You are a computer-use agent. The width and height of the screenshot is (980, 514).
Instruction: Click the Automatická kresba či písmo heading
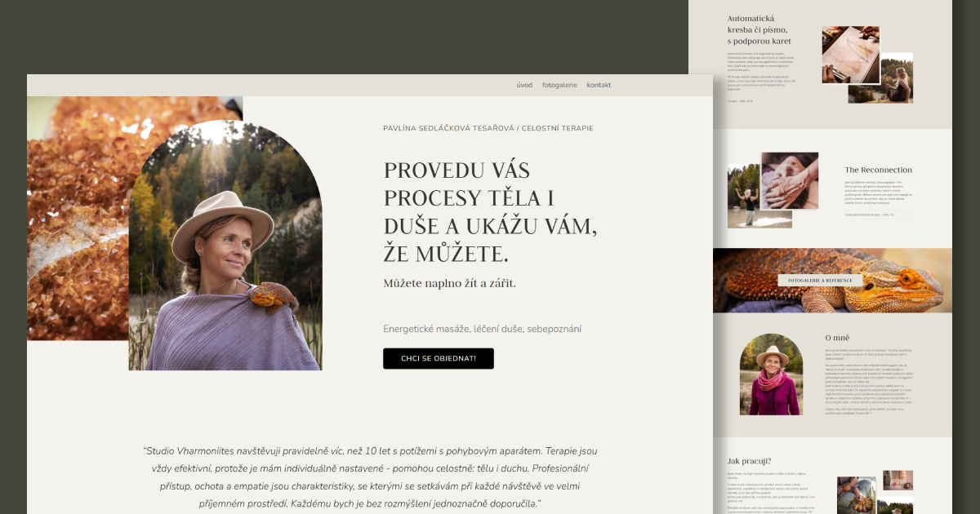point(759,29)
